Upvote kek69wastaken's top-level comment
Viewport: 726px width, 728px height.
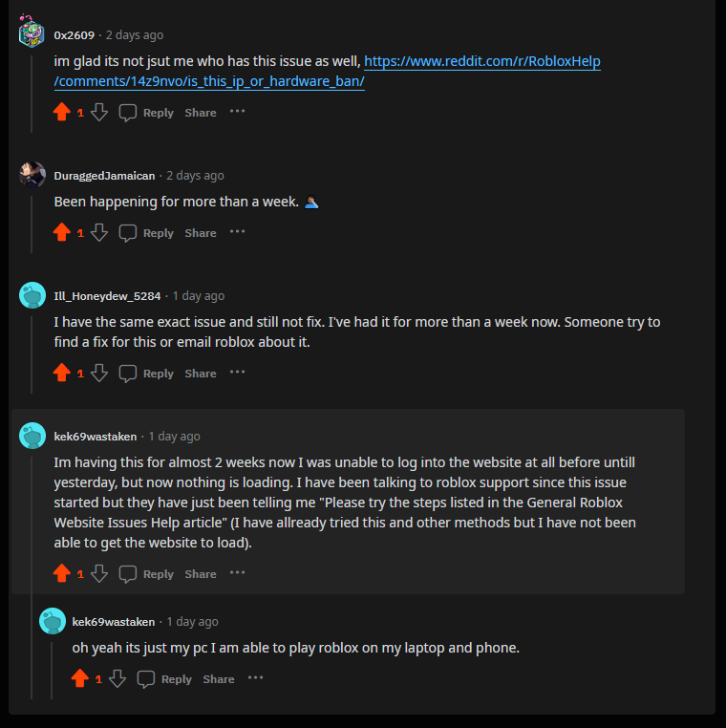pyautogui.click(x=62, y=574)
